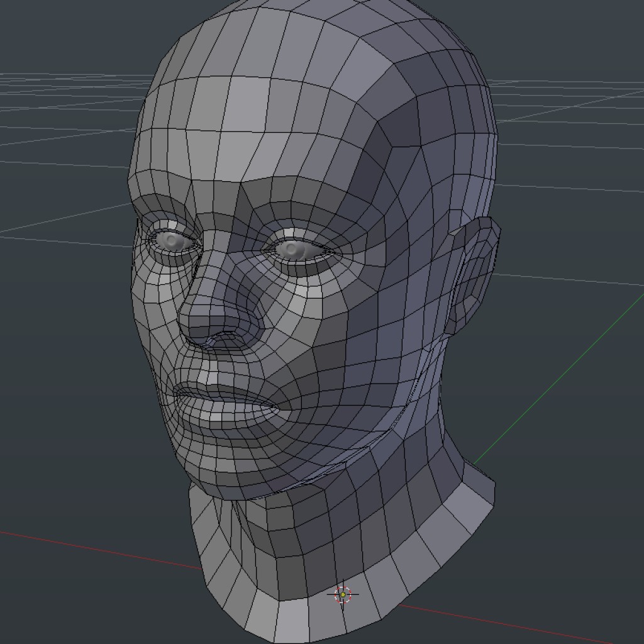The image size is (644, 644).
Task: Click the 3D cursor crosshair on the neck
Action: 343,594
